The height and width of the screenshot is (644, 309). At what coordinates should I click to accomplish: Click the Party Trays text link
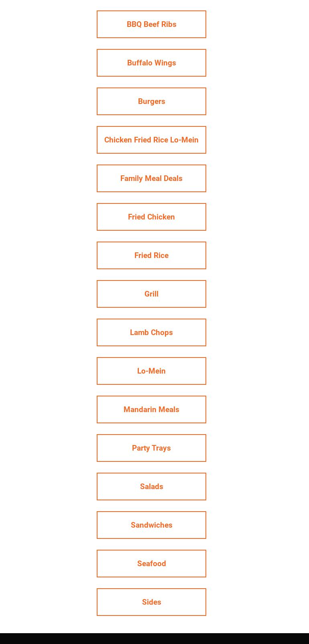point(151,448)
